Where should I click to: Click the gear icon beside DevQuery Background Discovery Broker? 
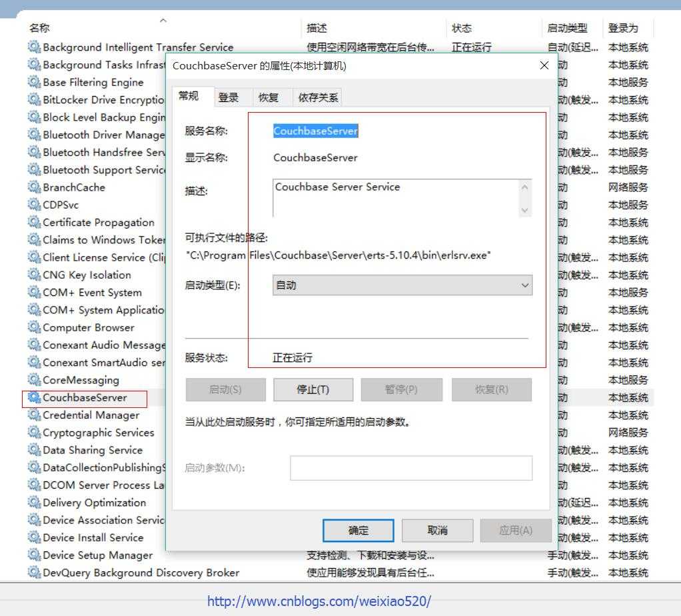[x=34, y=572]
